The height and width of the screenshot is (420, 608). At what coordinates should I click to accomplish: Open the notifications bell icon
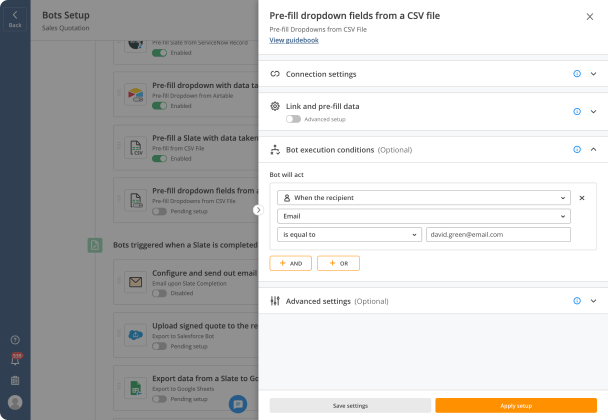click(x=15, y=360)
